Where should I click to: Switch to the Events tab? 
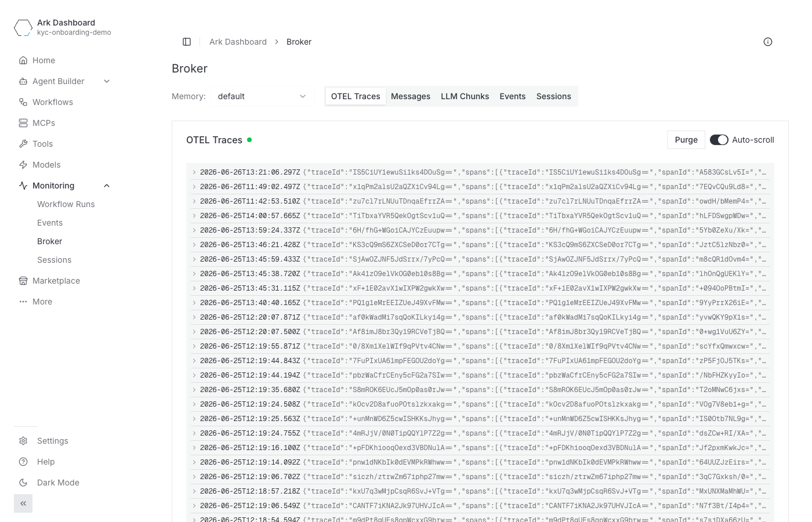(x=513, y=96)
